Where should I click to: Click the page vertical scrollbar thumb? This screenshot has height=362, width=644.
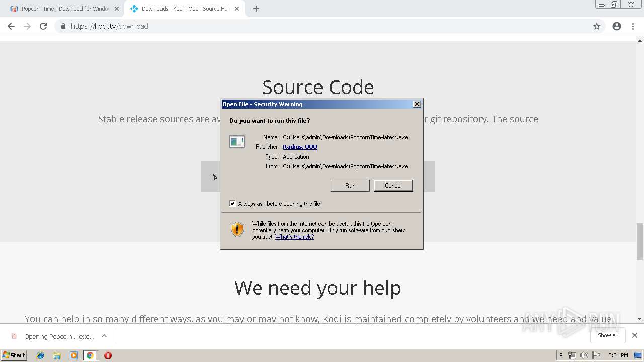[640, 241]
